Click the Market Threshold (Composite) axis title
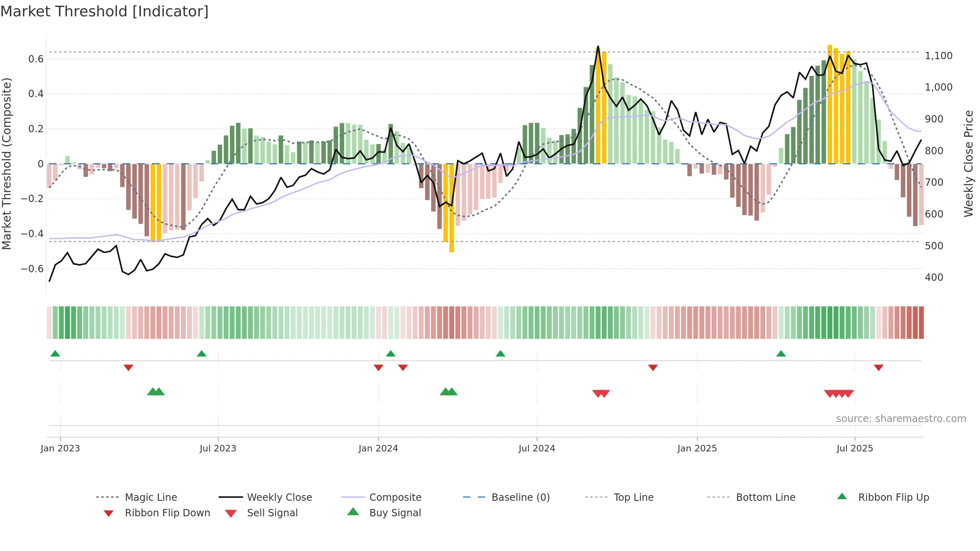The image size is (980, 551). point(7,163)
